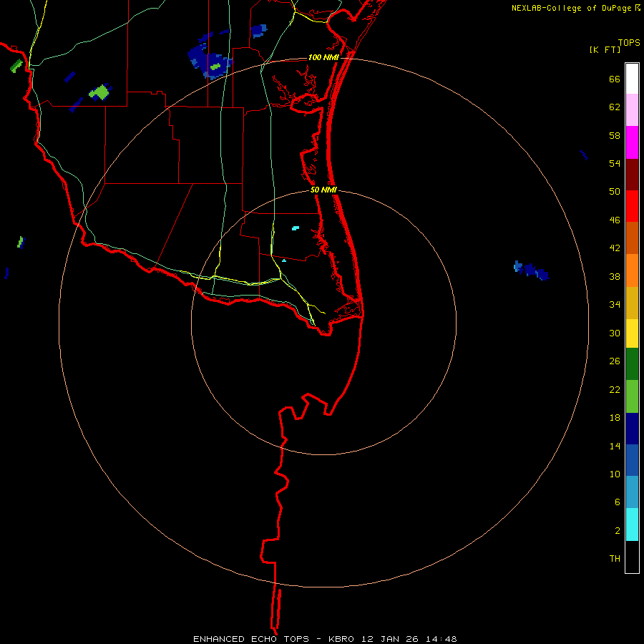This screenshot has width=644, height=644.
Task: Click the green echo at far upper left
Action: click(16, 66)
